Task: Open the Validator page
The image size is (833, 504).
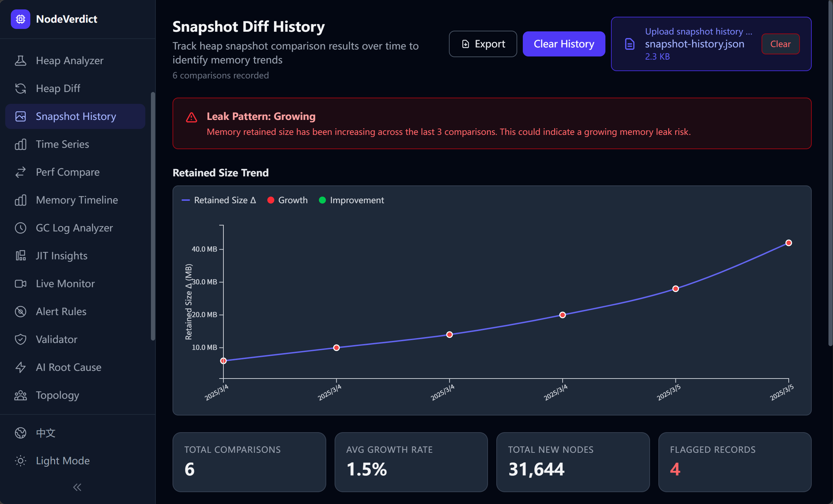Action: [x=75, y=339]
